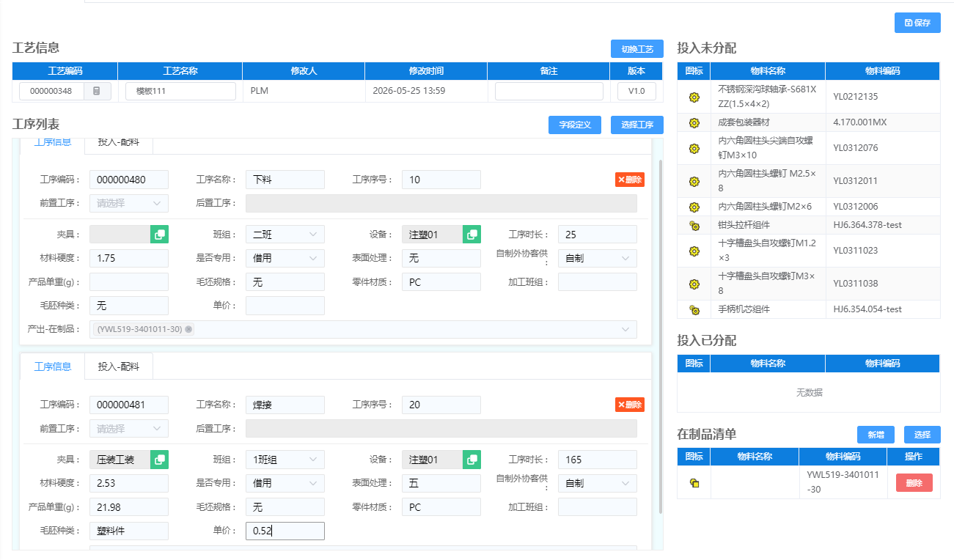Click green copy icon by 设备 in 焊接 section
Screen dimensions: 954x560
coord(472,460)
